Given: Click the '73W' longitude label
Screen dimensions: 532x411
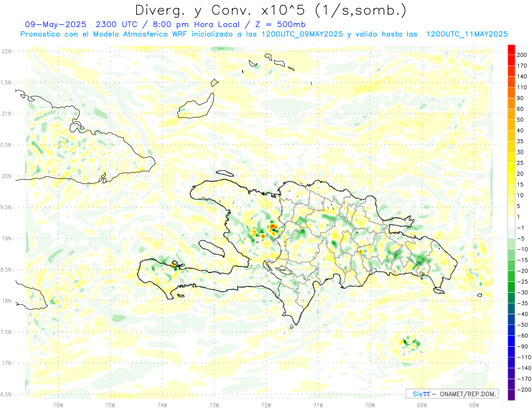Looking at the screenshot, I should (214, 405).
